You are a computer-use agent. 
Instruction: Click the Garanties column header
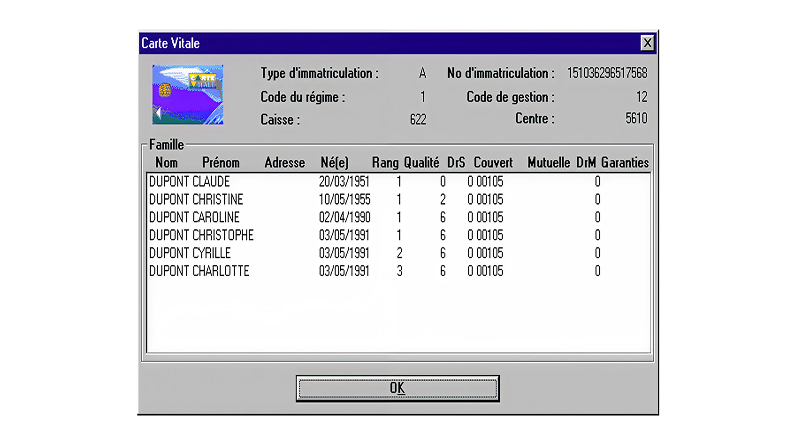click(625, 162)
